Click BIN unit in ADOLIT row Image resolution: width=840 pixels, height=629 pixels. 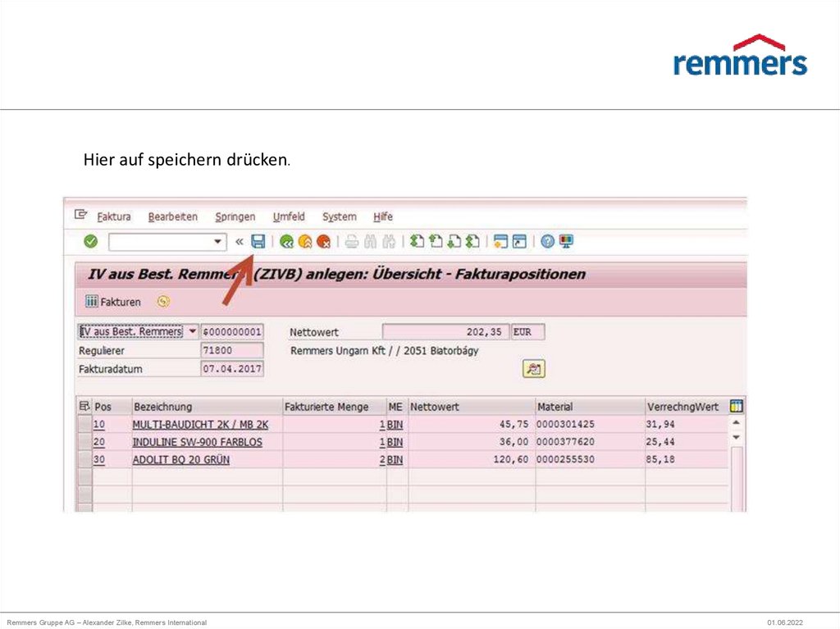(395, 460)
